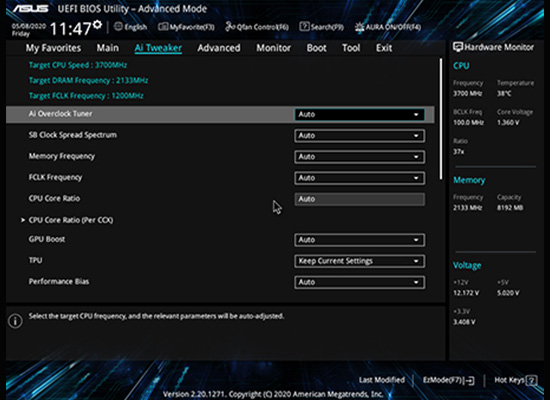The height and width of the screenshot is (400, 550).
Task: Open GPU Boost dropdown
Action: pos(360,240)
